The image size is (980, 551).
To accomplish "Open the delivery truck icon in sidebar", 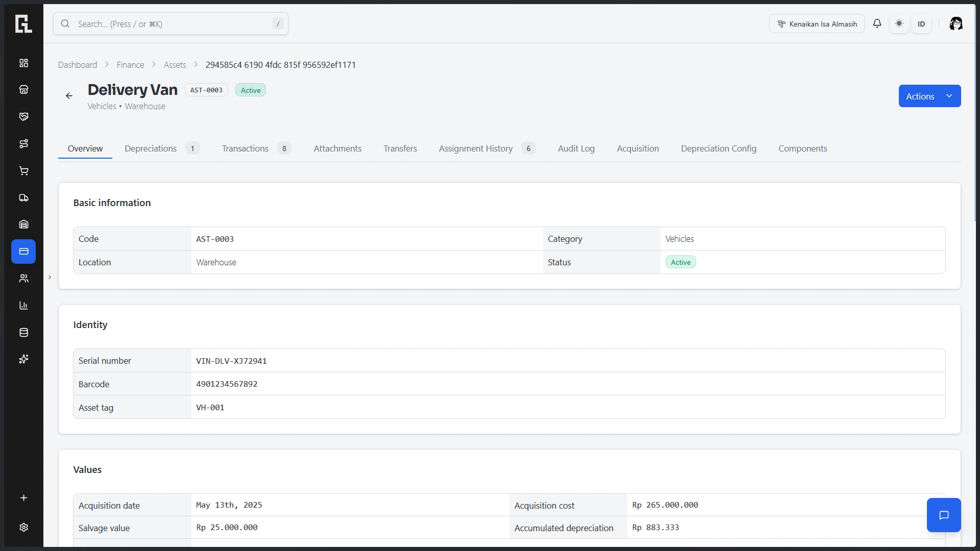I will click(x=23, y=197).
